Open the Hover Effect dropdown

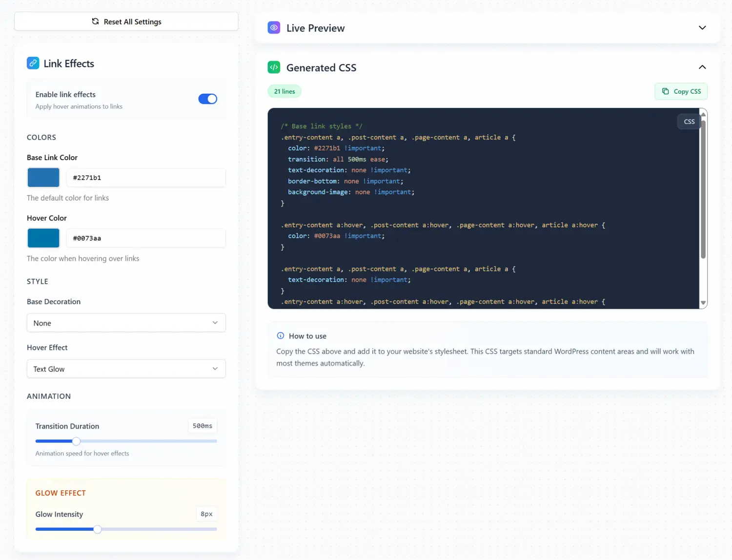126,369
